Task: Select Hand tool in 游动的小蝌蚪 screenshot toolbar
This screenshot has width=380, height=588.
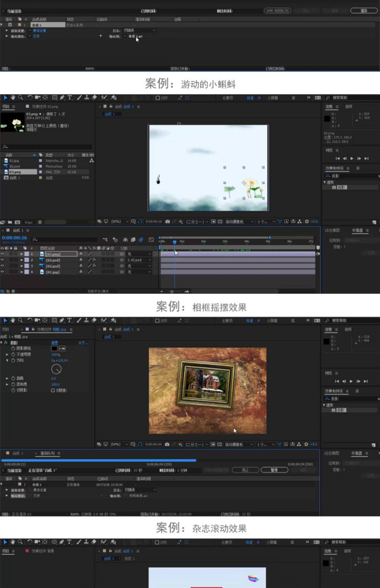Action: [13, 97]
